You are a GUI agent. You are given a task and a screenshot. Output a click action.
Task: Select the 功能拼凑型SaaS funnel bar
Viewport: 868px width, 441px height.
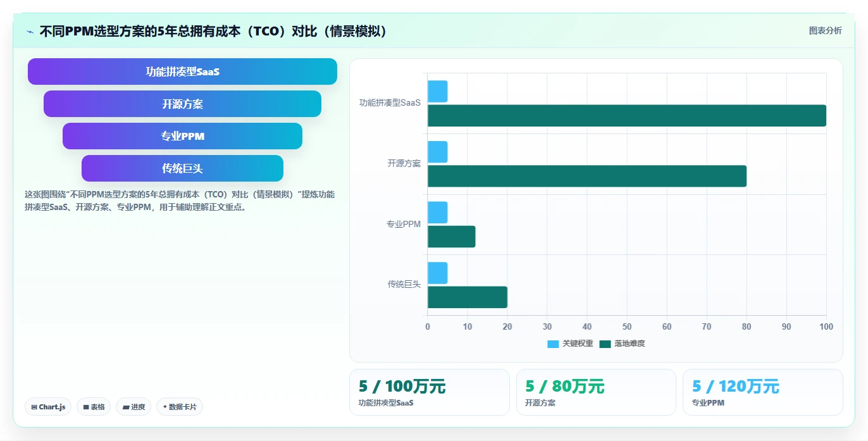tap(182, 71)
